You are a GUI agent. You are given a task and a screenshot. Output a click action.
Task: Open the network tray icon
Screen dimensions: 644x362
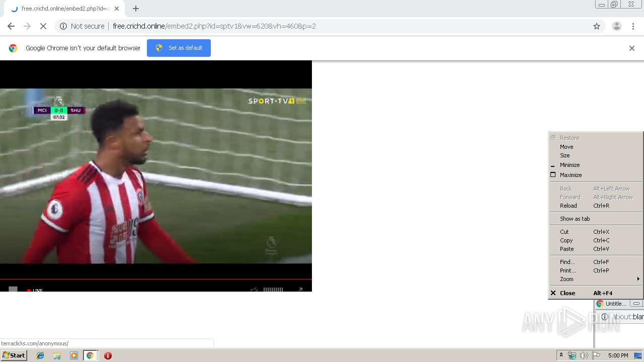[572, 355]
